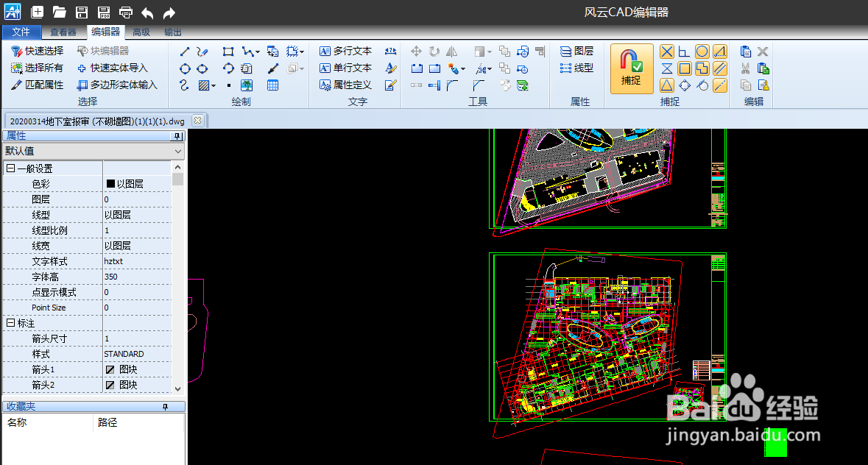868x465 pixels.
Task: Select the Circle drawing tool
Action: pyautogui.click(x=185, y=68)
